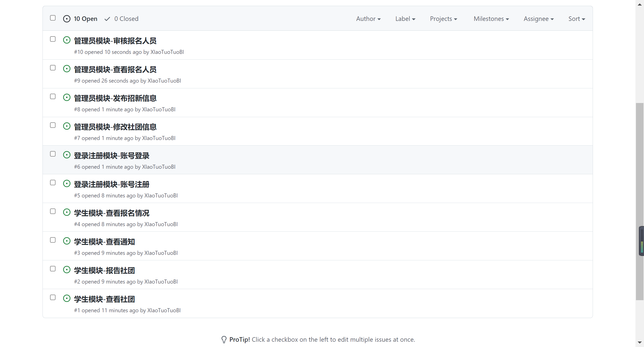
Task: Select checkbox for 管理员模块-发布招新信息
Action: [53, 96]
